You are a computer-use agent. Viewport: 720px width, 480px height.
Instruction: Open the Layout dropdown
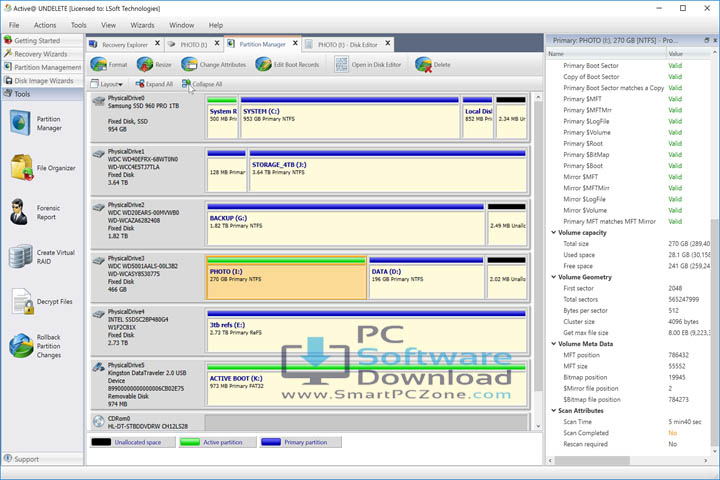point(107,84)
